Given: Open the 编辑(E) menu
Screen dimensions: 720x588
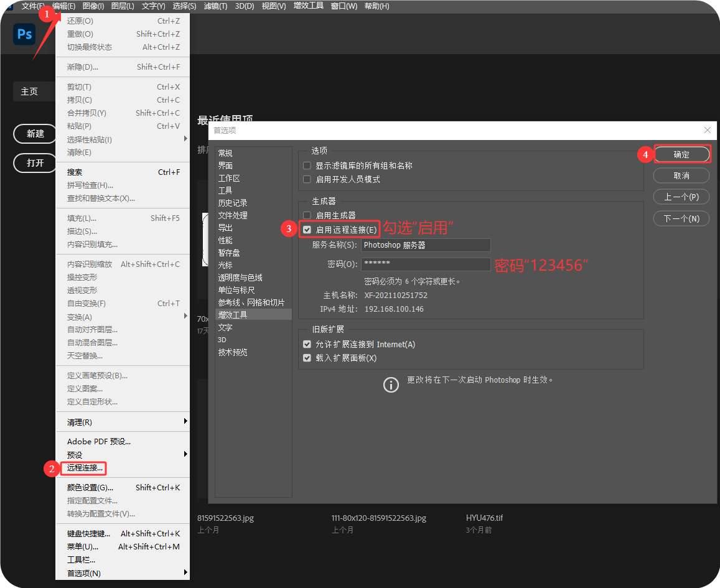Looking at the screenshot, I should tap(64, 6).
